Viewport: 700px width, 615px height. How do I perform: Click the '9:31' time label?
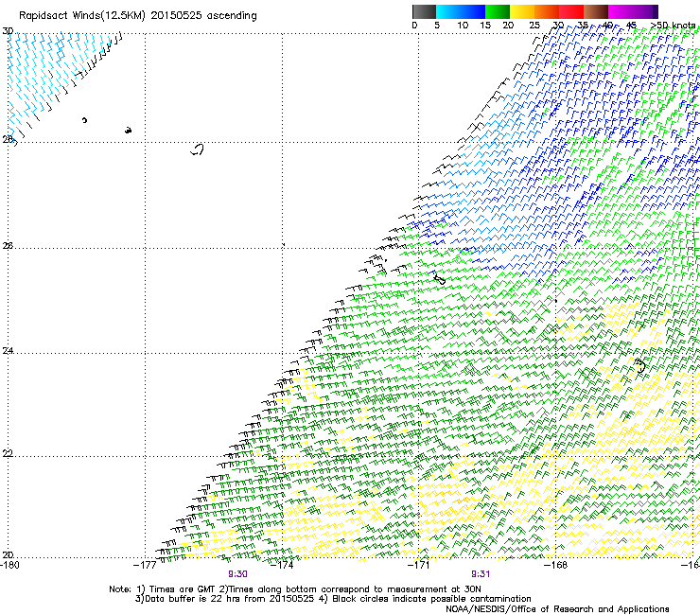[481, 574]
